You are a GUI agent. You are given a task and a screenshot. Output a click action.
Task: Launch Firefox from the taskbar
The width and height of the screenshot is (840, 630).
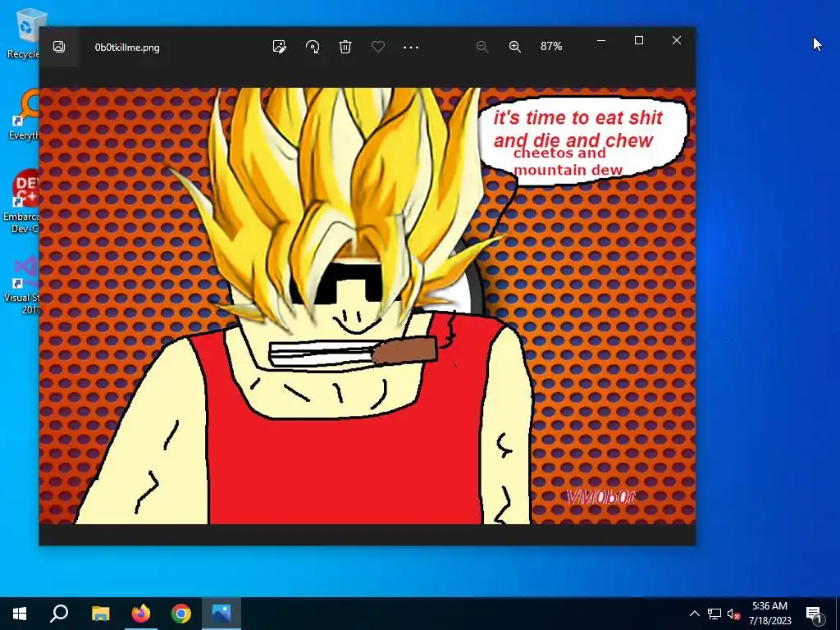coord(141,614)
